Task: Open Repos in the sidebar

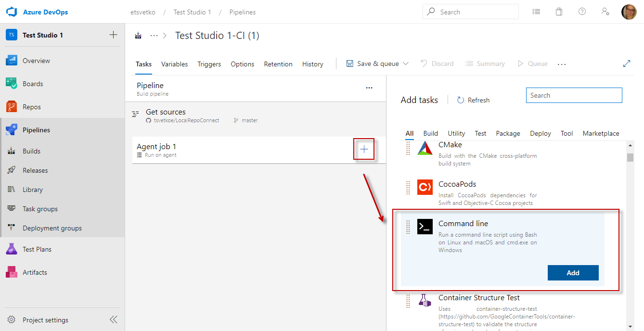Action: point(63,107)
